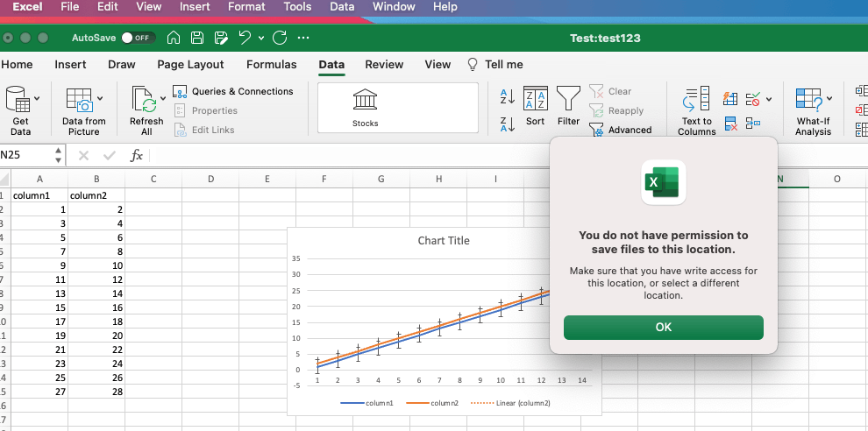Expand Data from Picture dropdown arrow
The height and width of the screenshot is (431, 868).
pos(100,98)
